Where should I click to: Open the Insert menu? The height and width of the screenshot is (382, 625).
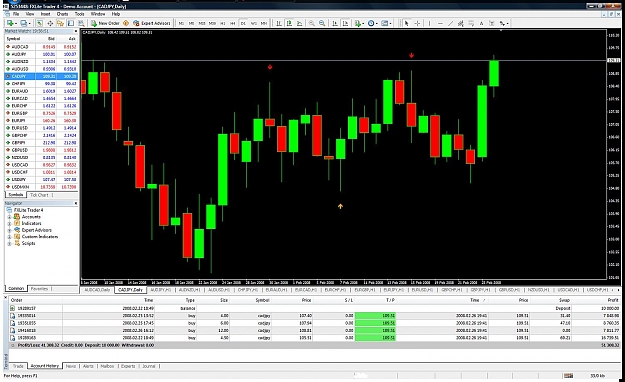tap(45, 14)
